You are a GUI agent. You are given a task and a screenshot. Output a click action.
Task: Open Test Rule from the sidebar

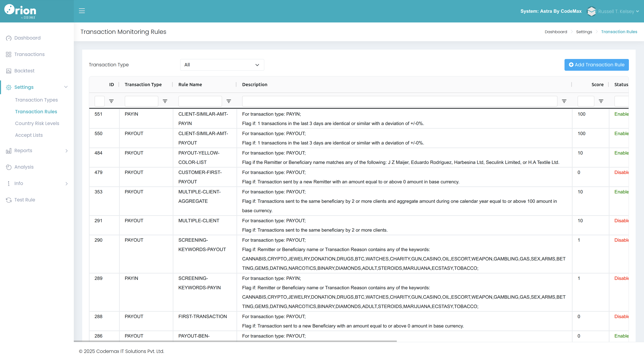click(25, 200)
